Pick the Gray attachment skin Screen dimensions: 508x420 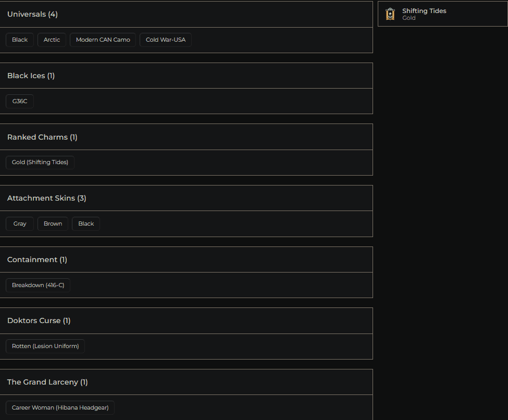pyautogui.click(x=20, y=224)
